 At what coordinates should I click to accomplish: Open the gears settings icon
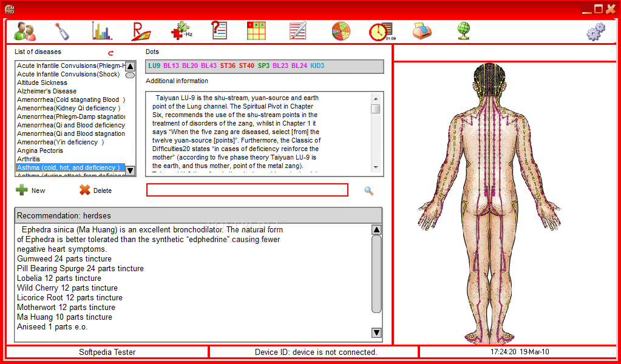tap(596, 32)
